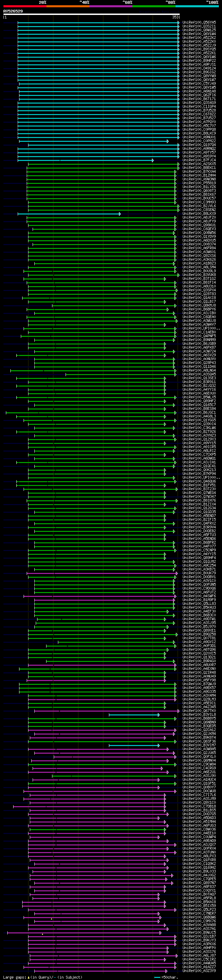Select UniRef100_C6T8Z2 hit
This screenshot has width=222, height=980.
(199, 114)
